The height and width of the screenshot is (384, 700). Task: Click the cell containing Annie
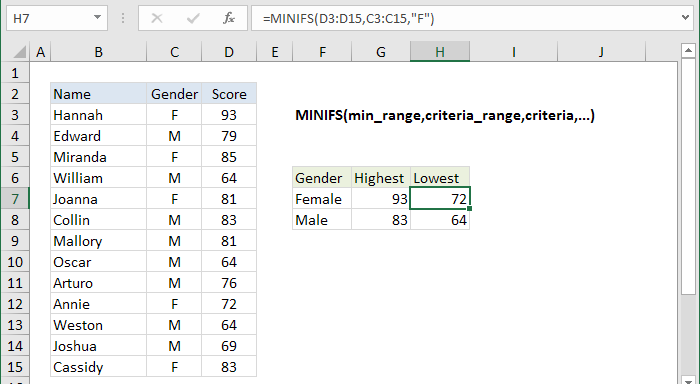tap(99, 304)
